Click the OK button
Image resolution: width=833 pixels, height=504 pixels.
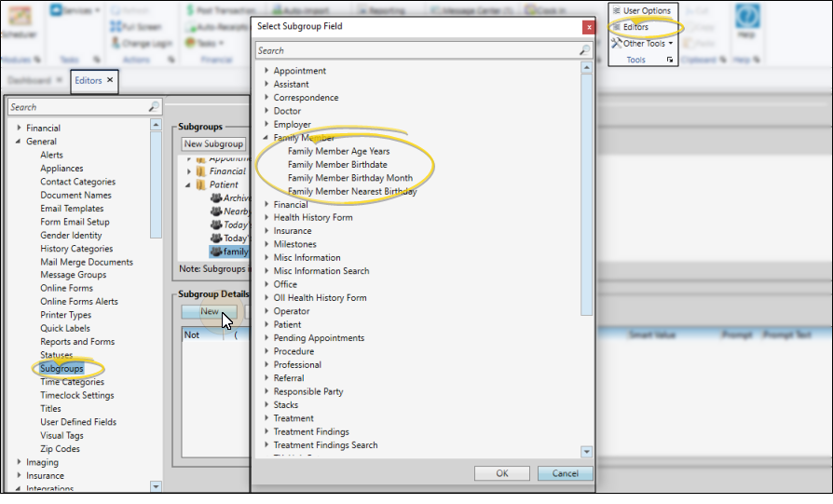click(501, 473)
